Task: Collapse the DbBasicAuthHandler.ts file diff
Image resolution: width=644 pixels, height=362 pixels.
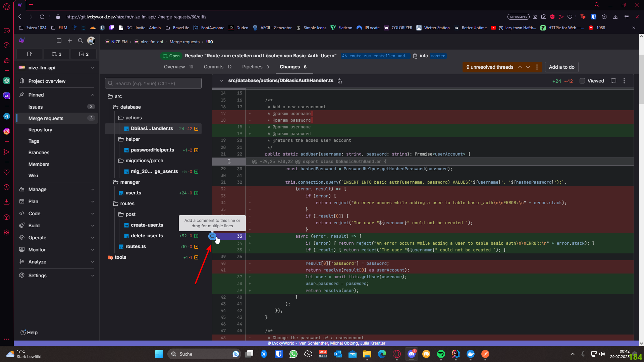Action: coord(222,81)
